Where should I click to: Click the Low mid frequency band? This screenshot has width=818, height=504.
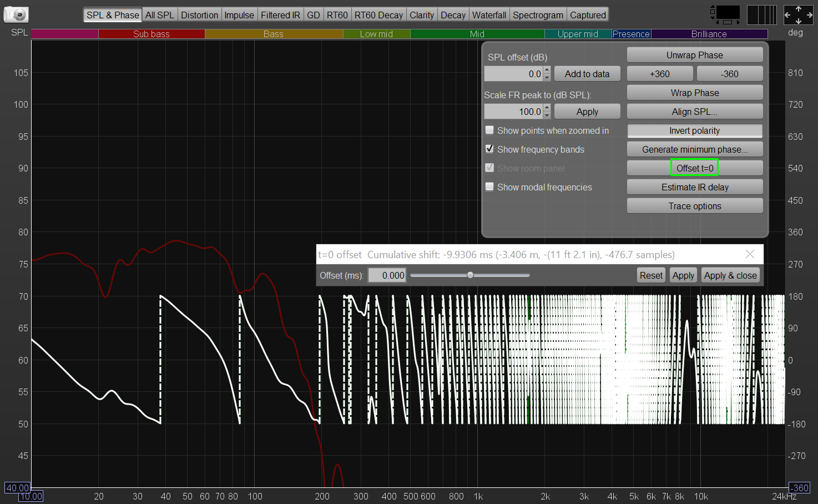(376, 34)
